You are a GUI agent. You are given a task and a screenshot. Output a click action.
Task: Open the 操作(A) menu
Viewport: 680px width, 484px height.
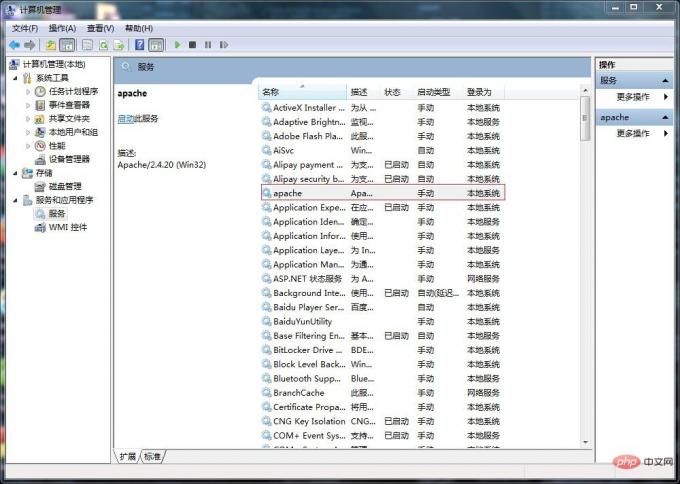coord(62,28)
